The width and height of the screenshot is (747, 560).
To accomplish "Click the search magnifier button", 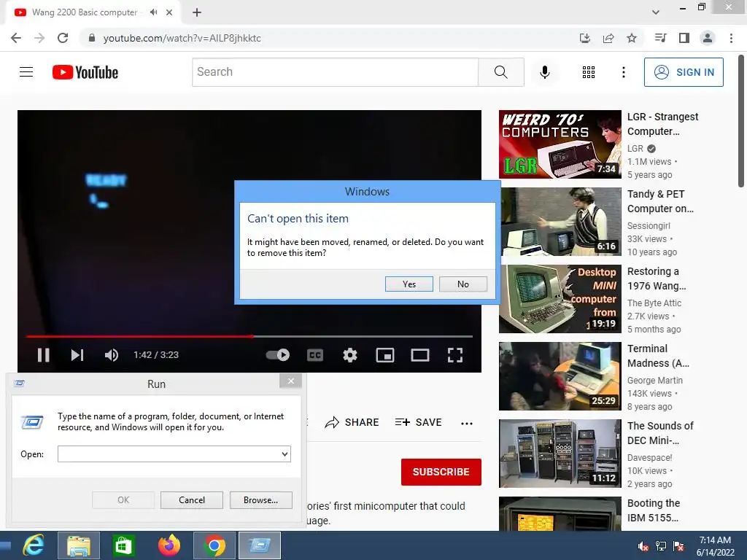I will coord(501,72).
